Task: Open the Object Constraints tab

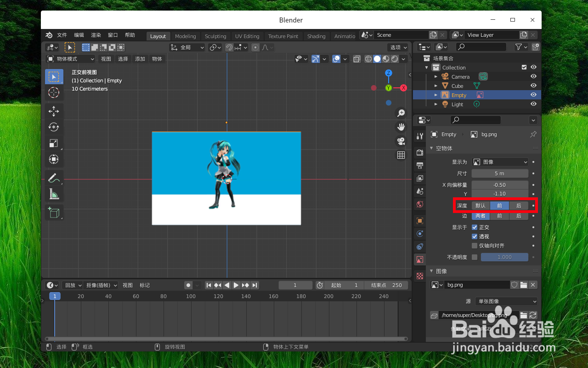Action: coord(419,247)
